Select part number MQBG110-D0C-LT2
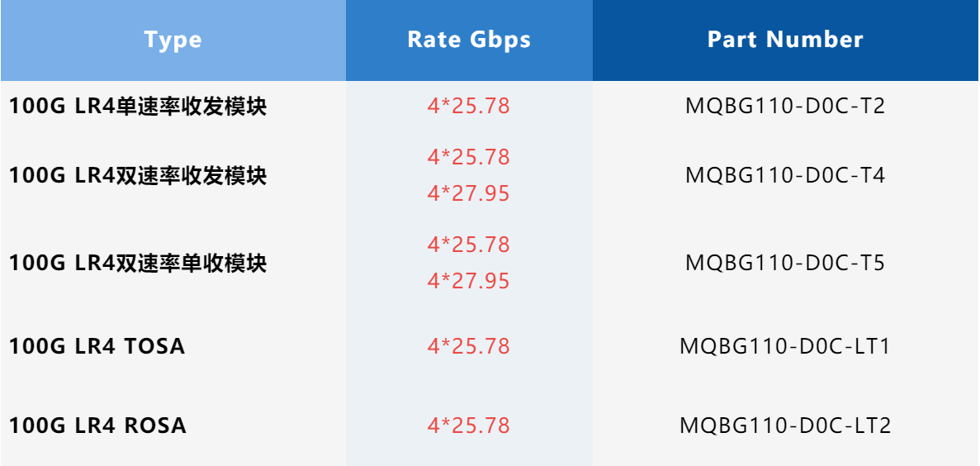This screenshot has height=466, width=980. pyautogui.click(x=785, y=426)
